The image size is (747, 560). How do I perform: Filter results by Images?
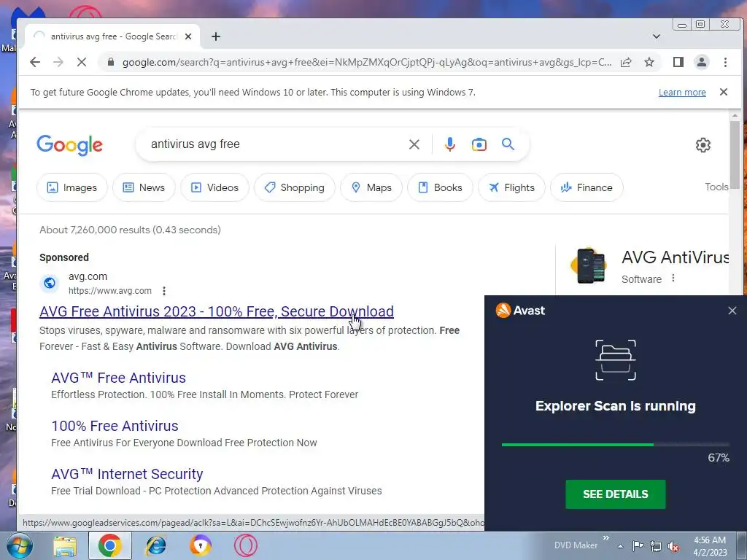[x=72, y=187]
